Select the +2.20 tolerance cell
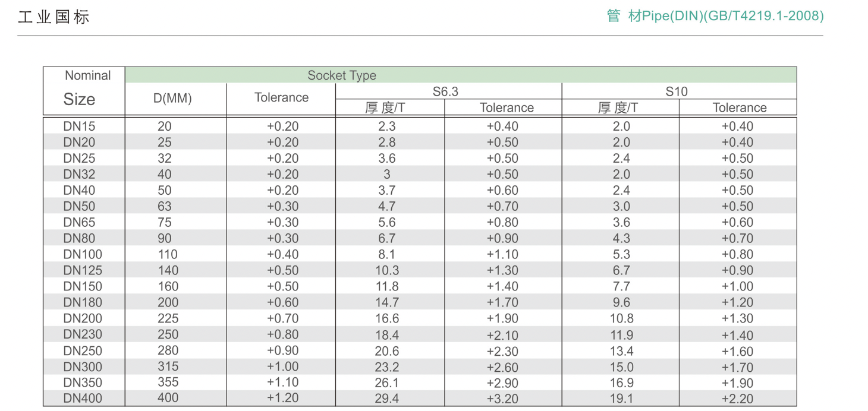 pos(737,399)
